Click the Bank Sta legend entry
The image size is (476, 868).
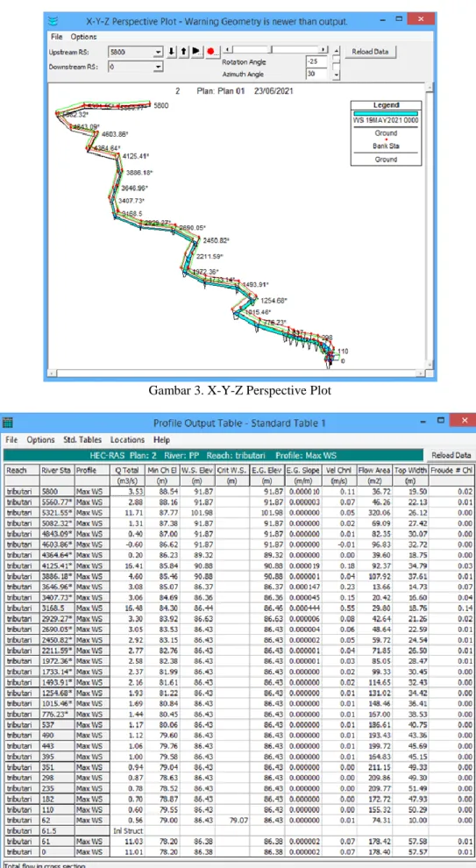tap(386, 146)
